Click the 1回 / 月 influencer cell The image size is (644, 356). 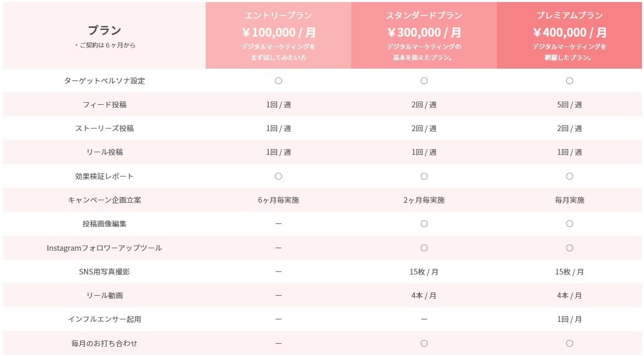click(x=569, y=319)
